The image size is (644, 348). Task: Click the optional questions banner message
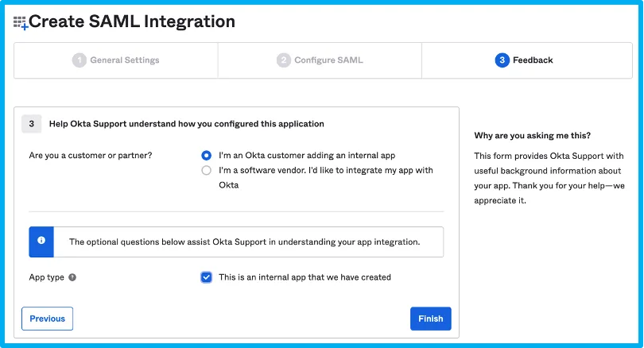244,242
